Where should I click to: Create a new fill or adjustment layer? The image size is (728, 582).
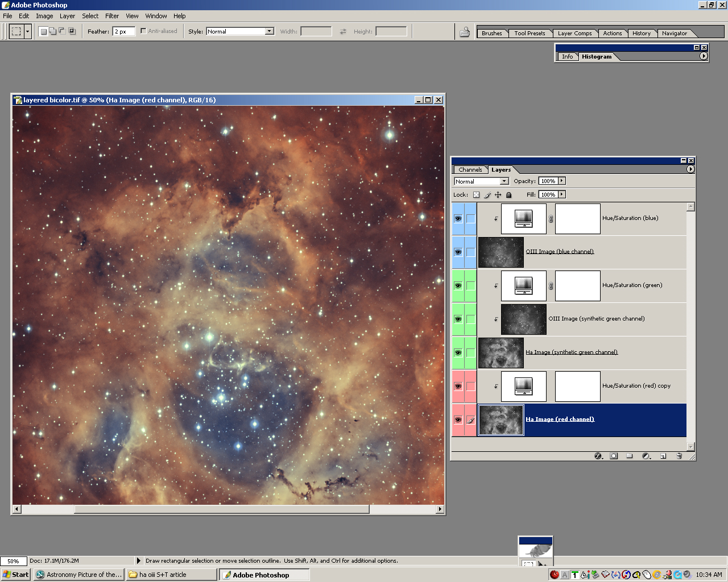click(646, 456)
